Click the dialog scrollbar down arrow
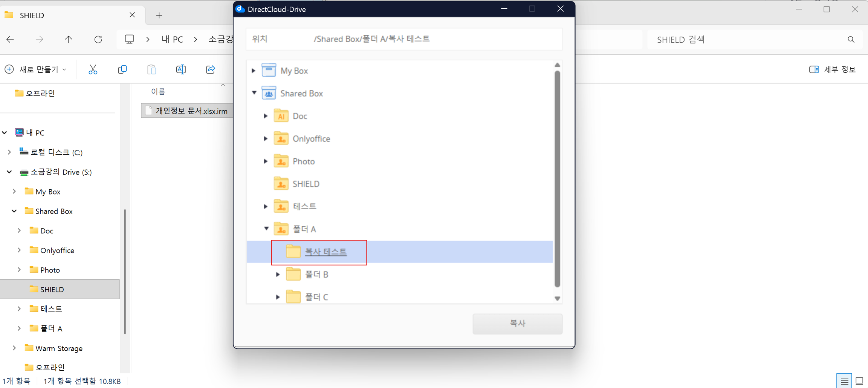 pyautogui.click(x=557, y=298)
